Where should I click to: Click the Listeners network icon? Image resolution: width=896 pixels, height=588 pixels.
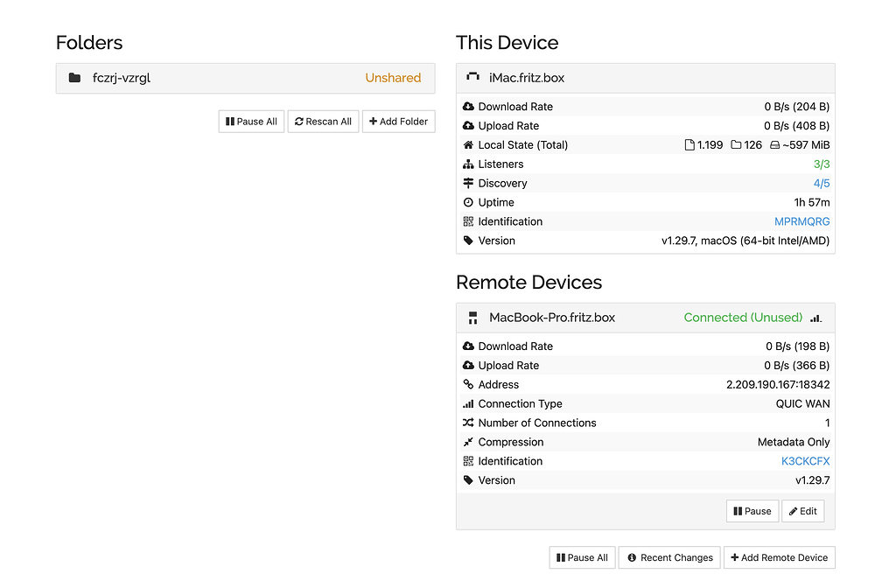click(468, 164)
